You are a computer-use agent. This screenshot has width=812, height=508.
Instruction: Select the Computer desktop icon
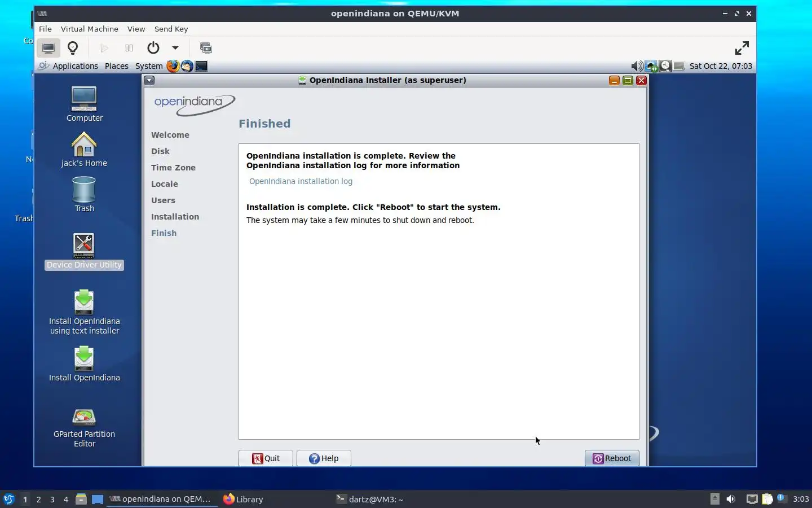pos(84,104)
